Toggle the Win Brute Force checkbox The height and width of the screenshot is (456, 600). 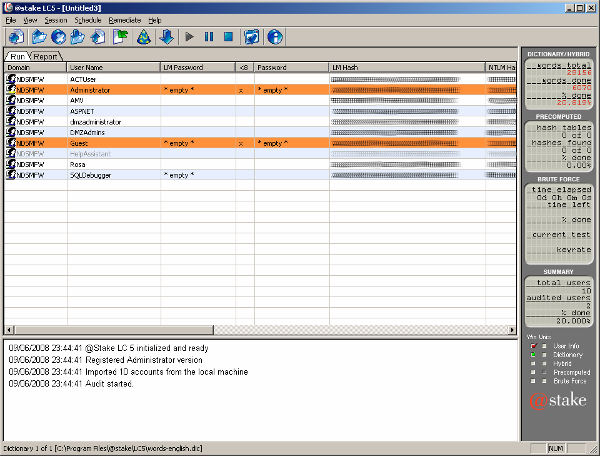pyautogui.click(x=533, y=381)
